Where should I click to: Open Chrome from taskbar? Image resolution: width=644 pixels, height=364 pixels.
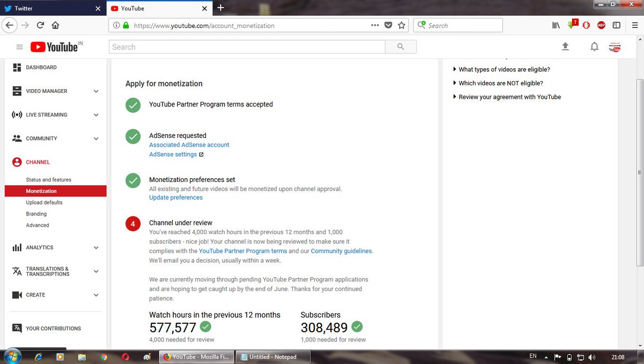point(104,356)
